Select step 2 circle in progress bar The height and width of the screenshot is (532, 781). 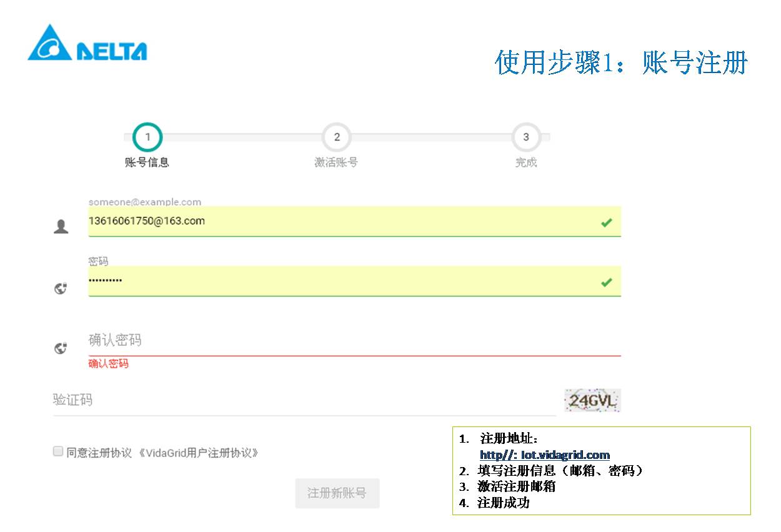point(336,137)
